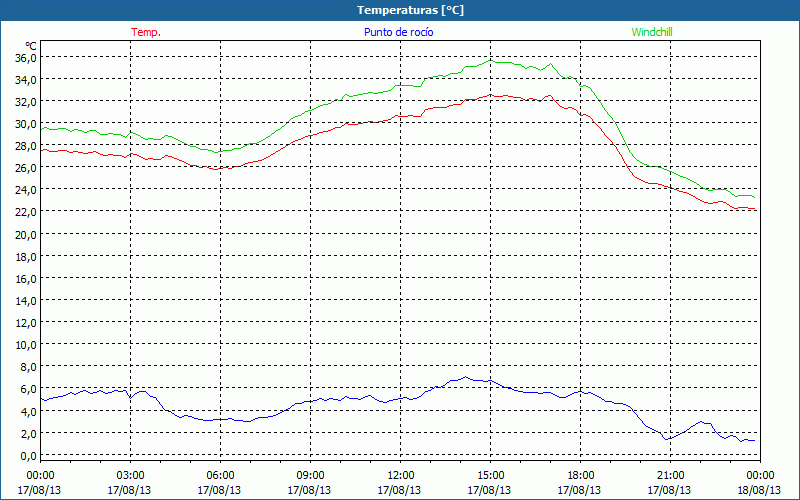This screenshot has height=500, width=800.
Task: Click the '20,0' y-axis value
Action: (26, 235)
